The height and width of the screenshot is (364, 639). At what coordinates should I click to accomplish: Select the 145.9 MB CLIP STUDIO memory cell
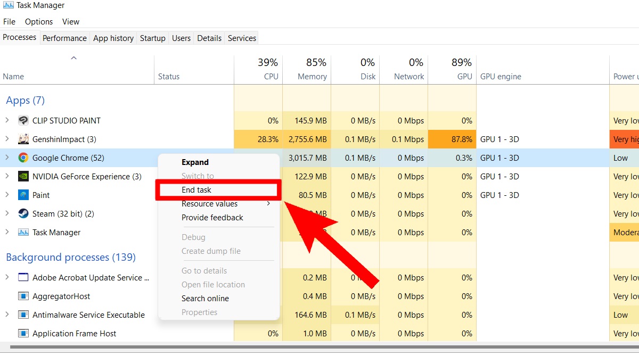[x=307, y=121]
